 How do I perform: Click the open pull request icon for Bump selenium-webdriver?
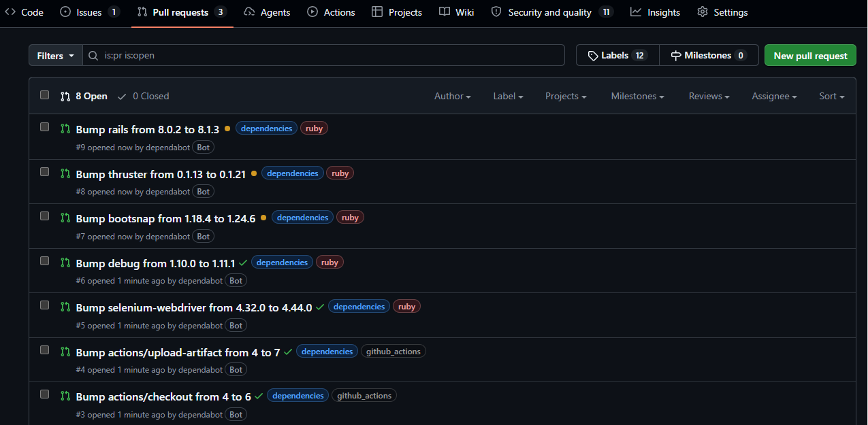pyautogui.click(x=65, y=307)
